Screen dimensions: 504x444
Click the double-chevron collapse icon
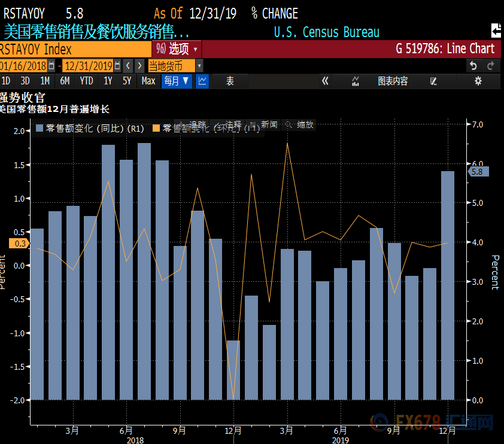325,81
